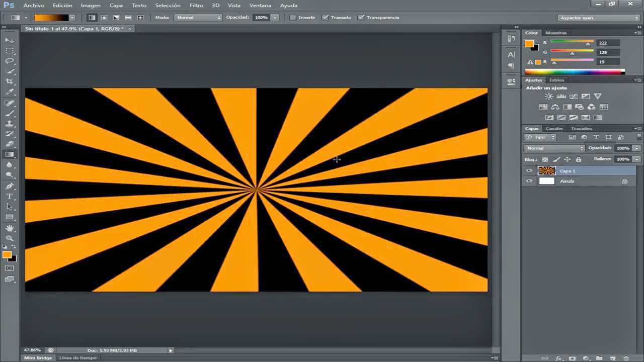Choose the linear gradient style icon

coord(92,18)
